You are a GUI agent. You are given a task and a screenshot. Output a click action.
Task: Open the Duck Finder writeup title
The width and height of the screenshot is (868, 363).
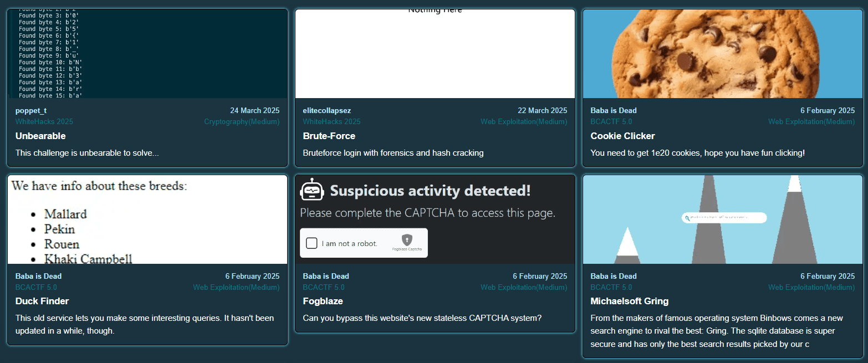click(x=42, y=301)
